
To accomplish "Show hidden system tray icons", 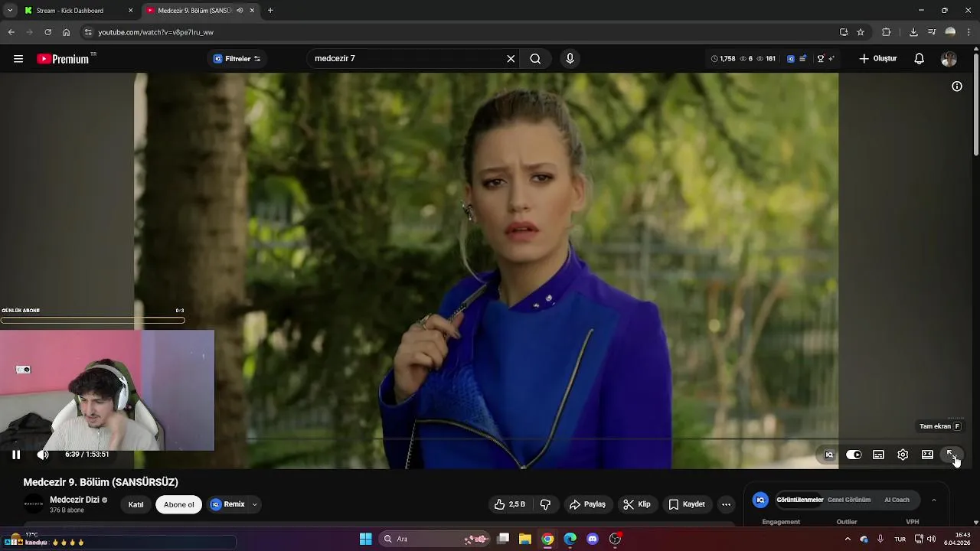I will (x=847, y=539).
